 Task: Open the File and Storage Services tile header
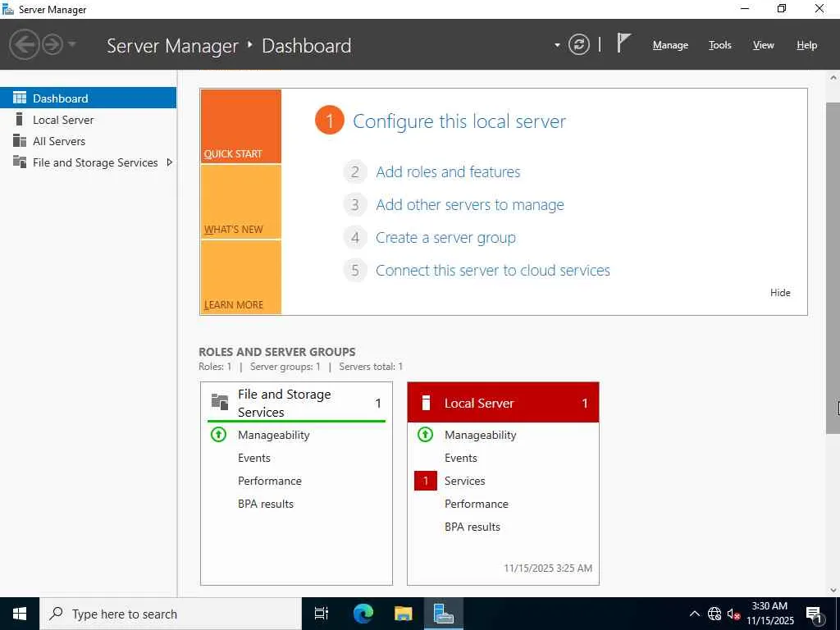pyautogui.click(x=296, y=403)
